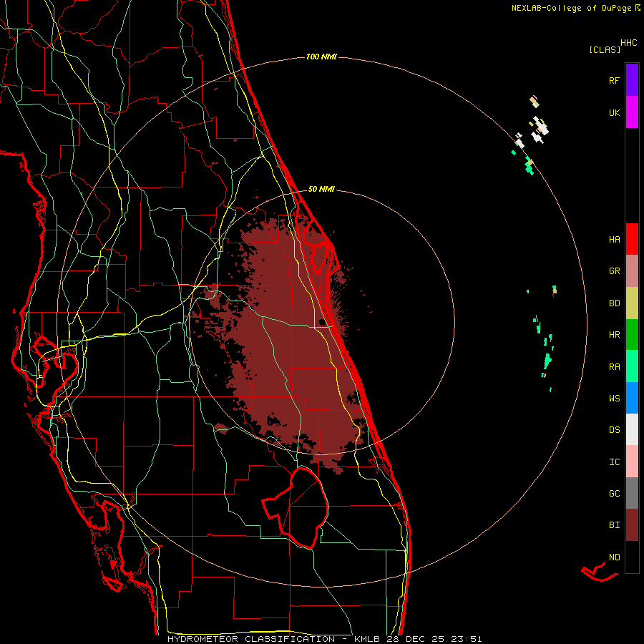Select the gray GC legend swatch
644x644 pixels.
click(632, 493)
